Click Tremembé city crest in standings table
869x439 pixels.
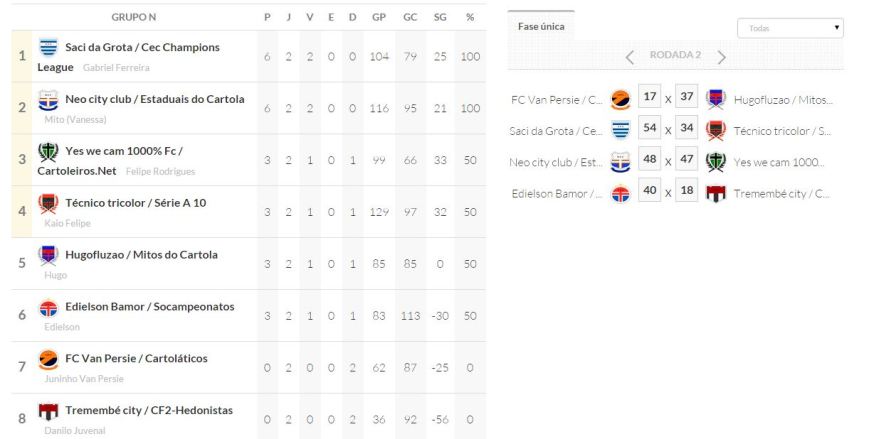click(48, 411)
